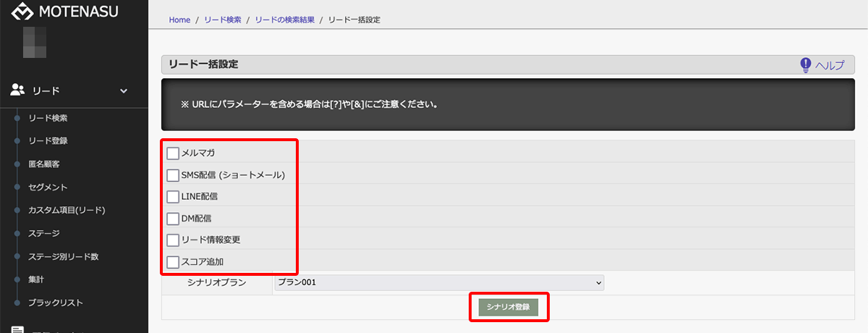This screenshot has width=868, height=333.
Task: Enable the スコア追加 checkbox
Action: pos(173,261)
